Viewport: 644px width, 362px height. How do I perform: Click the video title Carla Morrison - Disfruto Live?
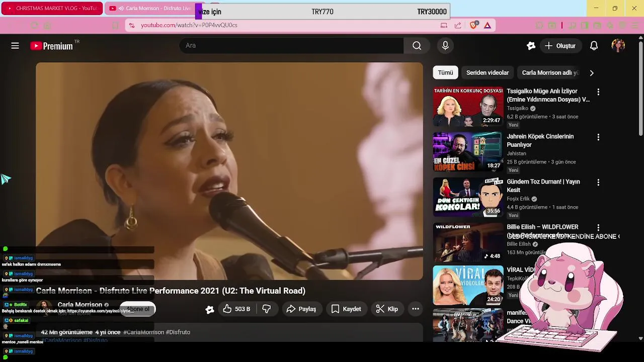tap(171, 291)
